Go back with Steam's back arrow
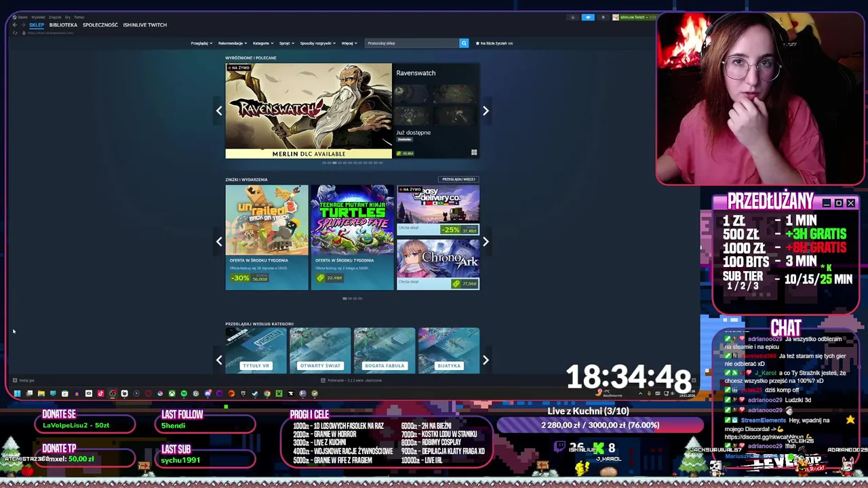Screen dimensions: 868x488 [14, 25]
